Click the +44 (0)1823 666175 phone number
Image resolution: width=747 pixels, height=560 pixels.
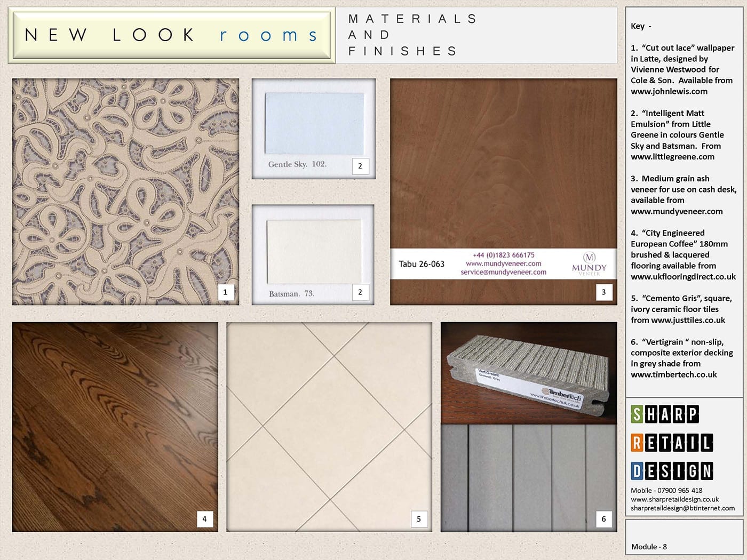coord(504,255)
